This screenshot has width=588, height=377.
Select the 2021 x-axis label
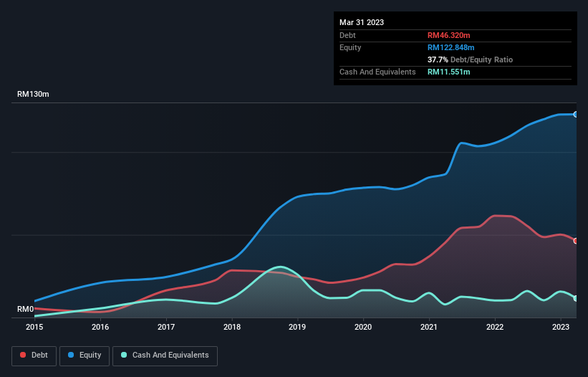coord(428,327)
